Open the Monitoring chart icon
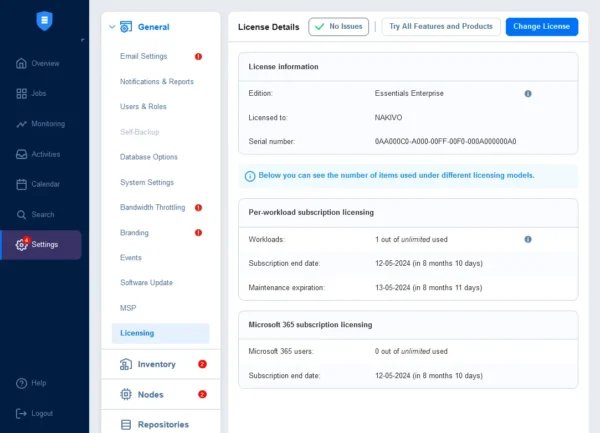The width and height of the screenshot is (600, 433). click(x=22, y=124)
